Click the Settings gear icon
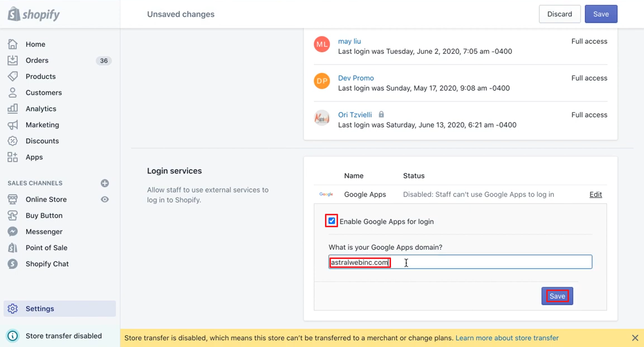644x347 pixels. 13,309
